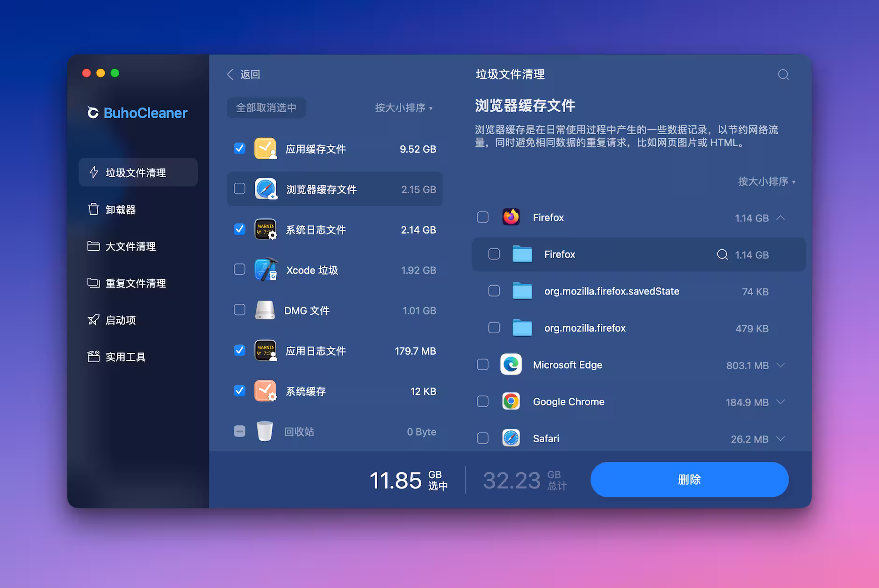This screenshot has width=879, height=588.
Task: Check the DMG 文件 checkbox
Action: (239, 310)
